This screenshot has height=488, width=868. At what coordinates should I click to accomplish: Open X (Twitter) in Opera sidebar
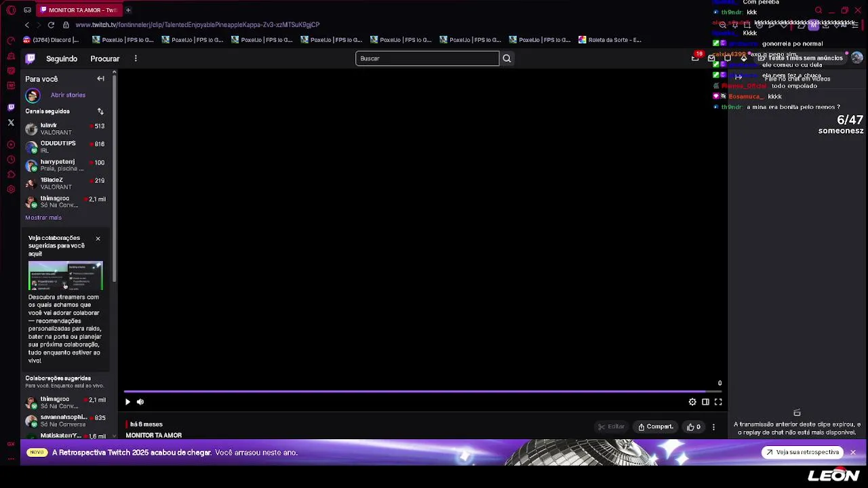pos(11,123)
